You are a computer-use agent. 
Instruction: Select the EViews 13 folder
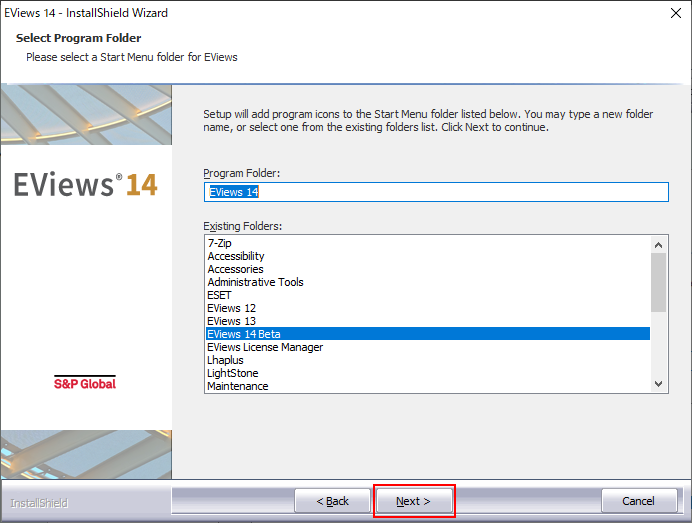point(428,321)
